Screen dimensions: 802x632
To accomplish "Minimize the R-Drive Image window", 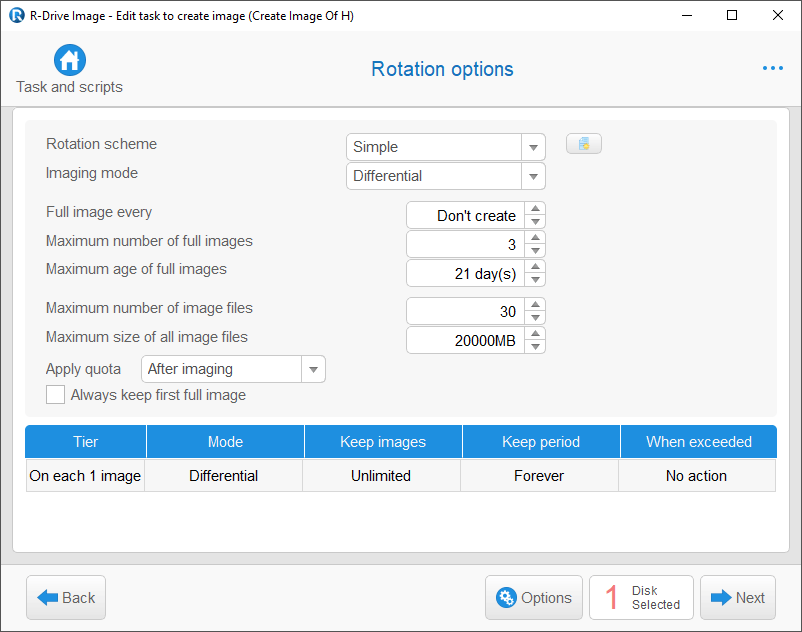I will click(687, 15).
